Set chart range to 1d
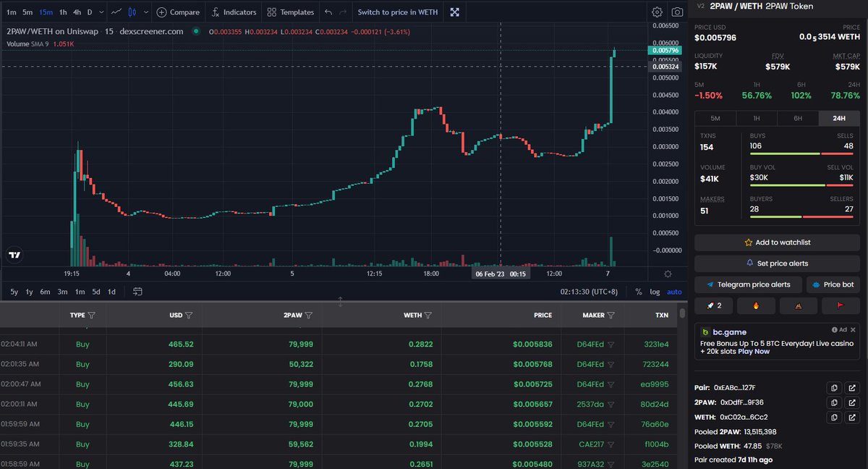868x469 pixels. pyautogui.click(x=111, y=292)
